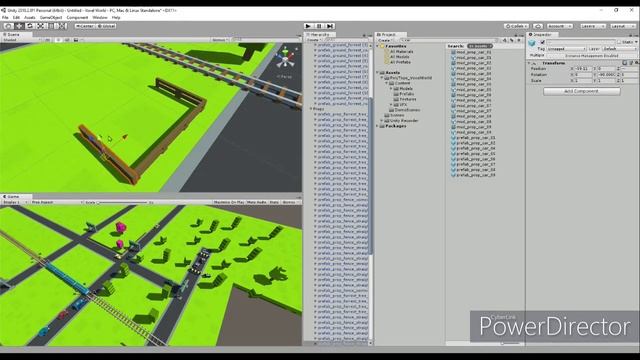Open the Layout dropdown
Screen dimensions: 640x360
click(x=622, y=26)
